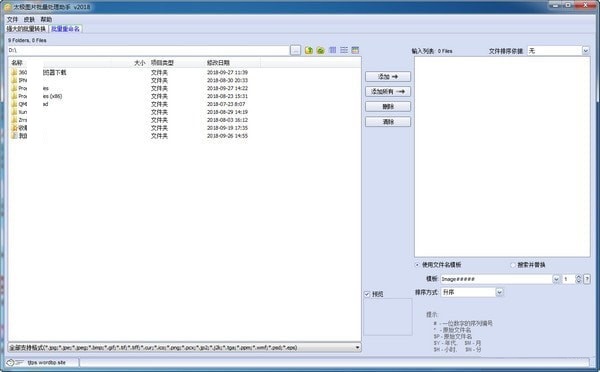
Task: Open the 帮助 menu
Action: (x=46, y=20)
